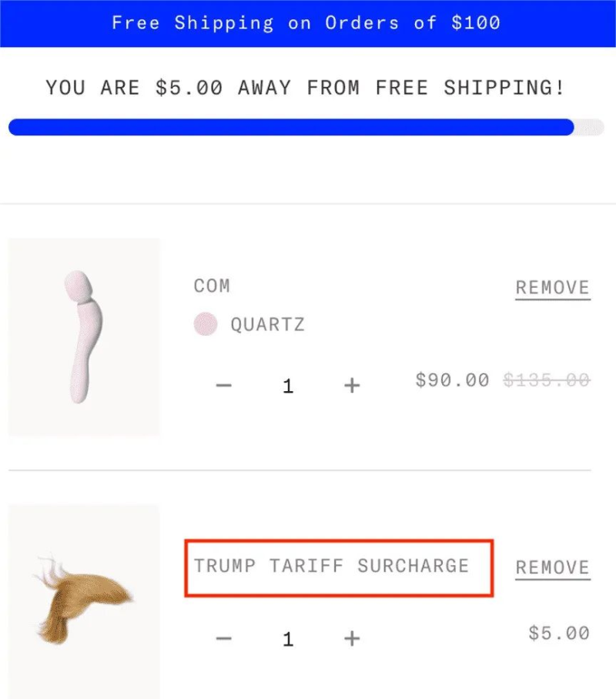Image resolution: width=616 pixels, height=699 pixels.
Task: Click the QUARTZ color label
Action: (268, 325)
